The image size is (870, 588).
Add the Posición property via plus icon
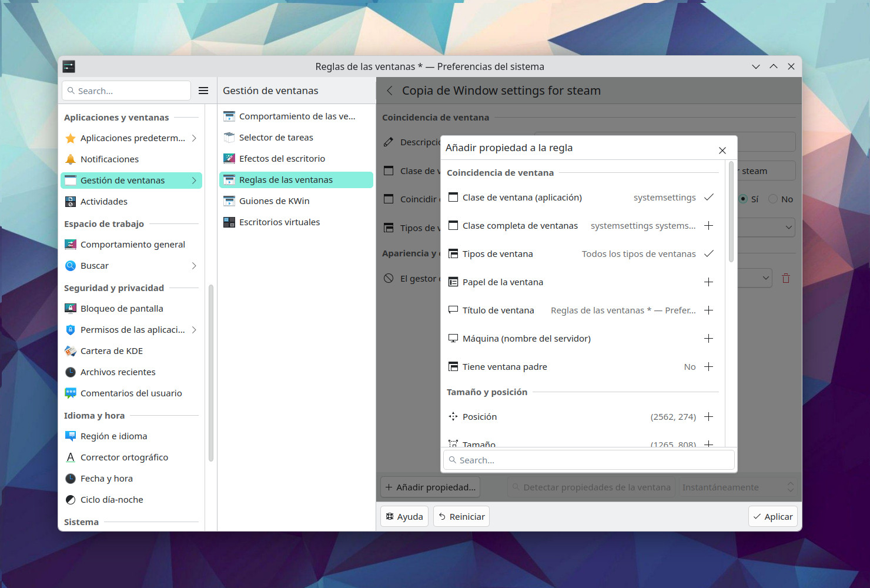point(709,417)
